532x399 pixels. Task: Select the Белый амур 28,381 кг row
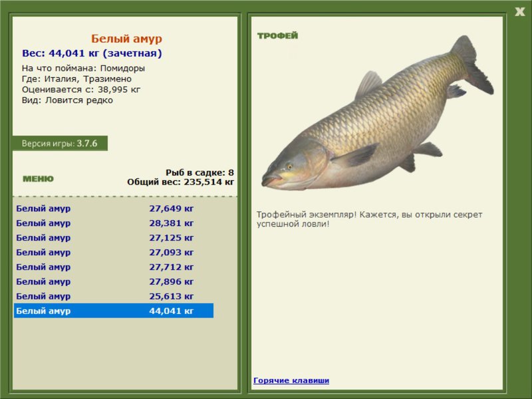[x=113, y=223]
